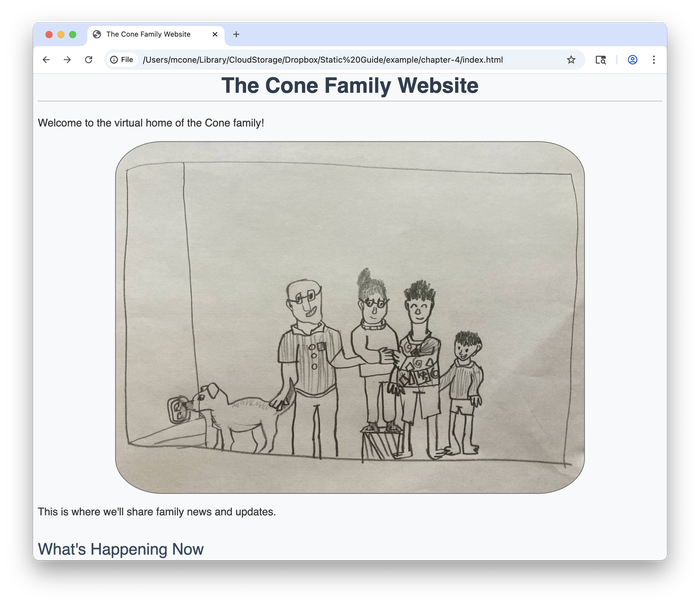Bookmark this page with the star icon

point(571,60)
